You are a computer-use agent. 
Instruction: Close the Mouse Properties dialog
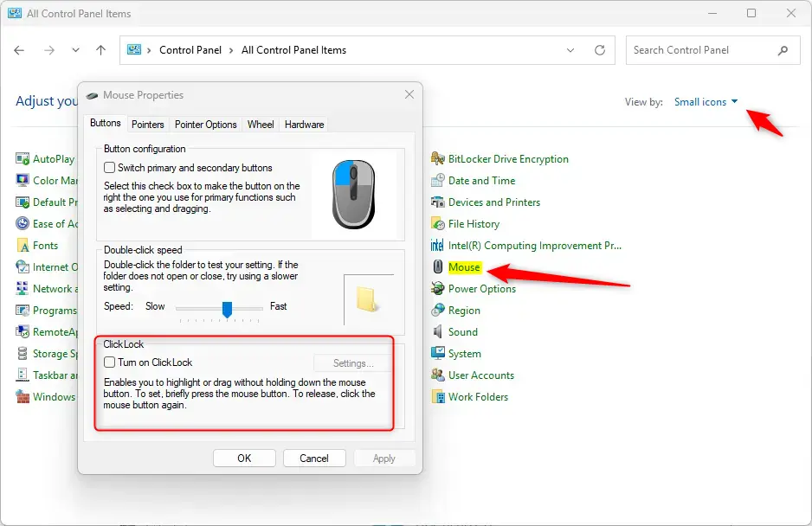tap(409, 95)
